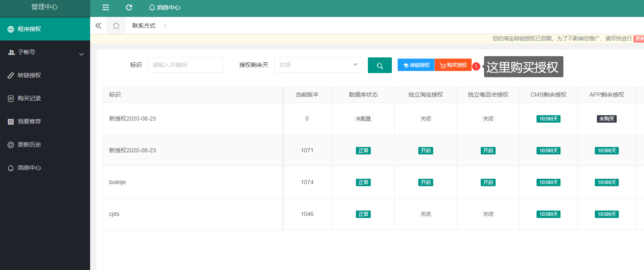Click the blue 转链授权 button

416,65
